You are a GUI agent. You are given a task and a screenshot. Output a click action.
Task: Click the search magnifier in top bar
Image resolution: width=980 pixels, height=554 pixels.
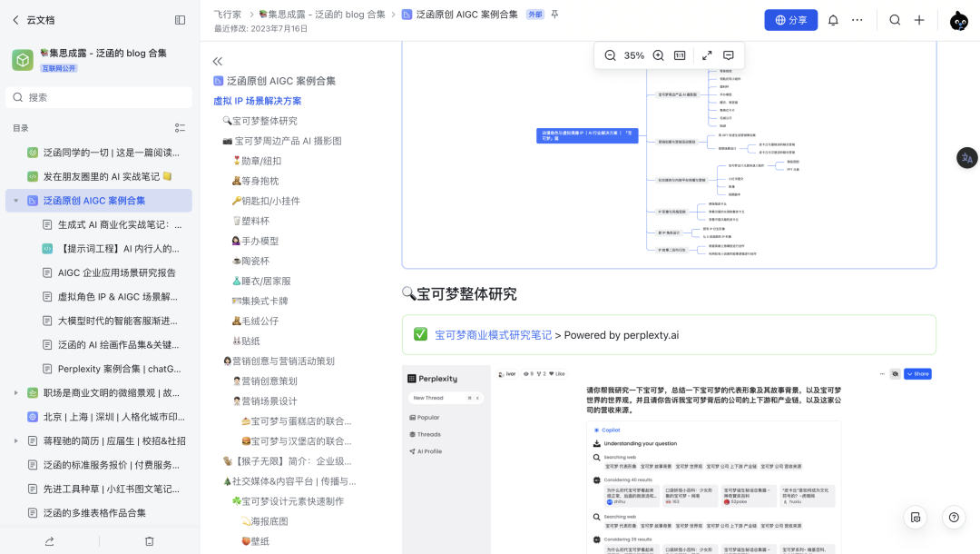click(895, 20)
